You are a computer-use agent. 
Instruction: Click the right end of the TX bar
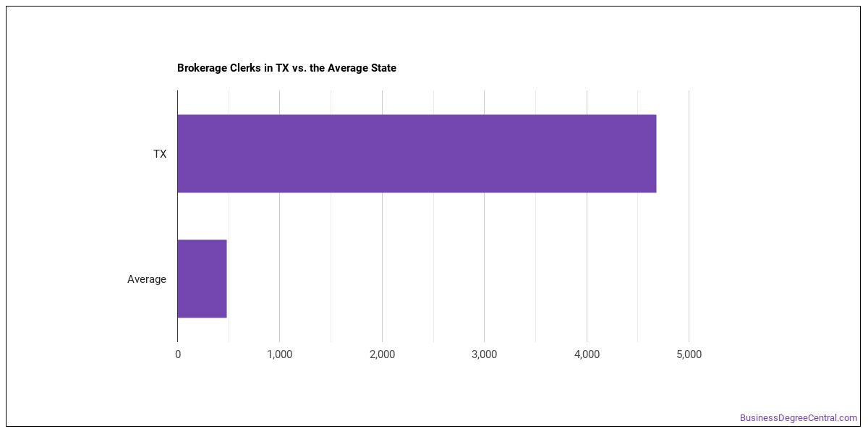(x=654, y=153)
